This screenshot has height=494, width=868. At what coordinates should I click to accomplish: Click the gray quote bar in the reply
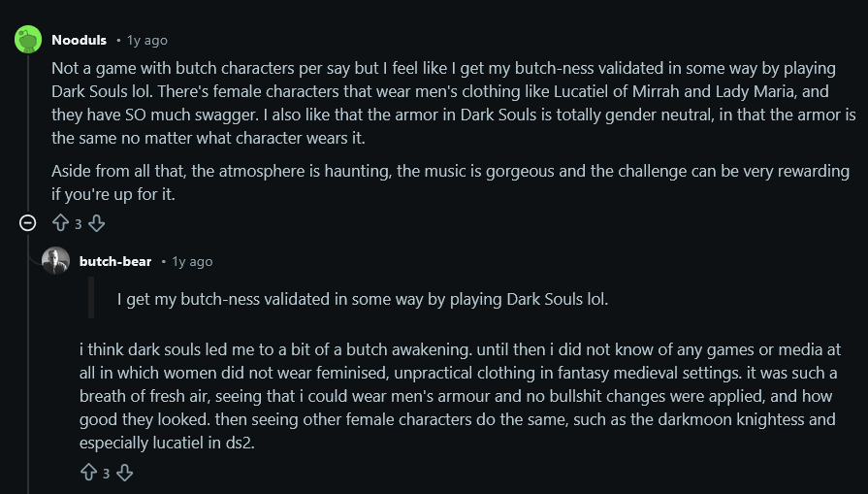tap(91, 298)
